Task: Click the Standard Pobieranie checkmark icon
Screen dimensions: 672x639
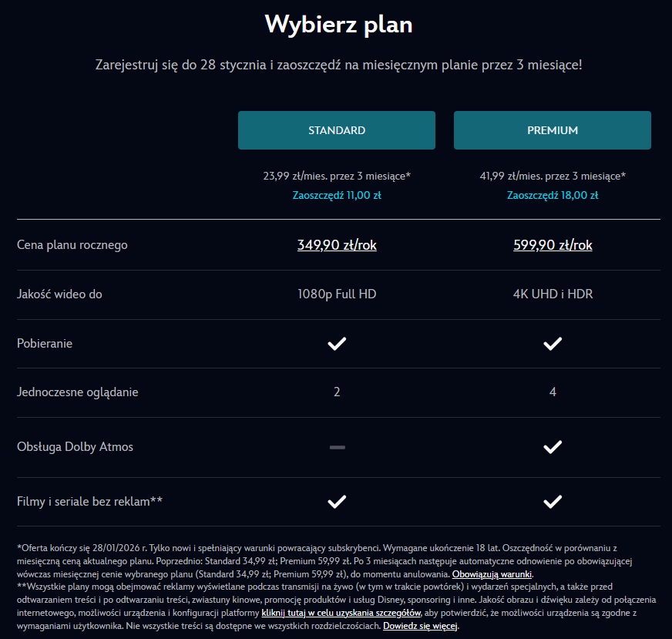Action: click(x=336, y=344)
